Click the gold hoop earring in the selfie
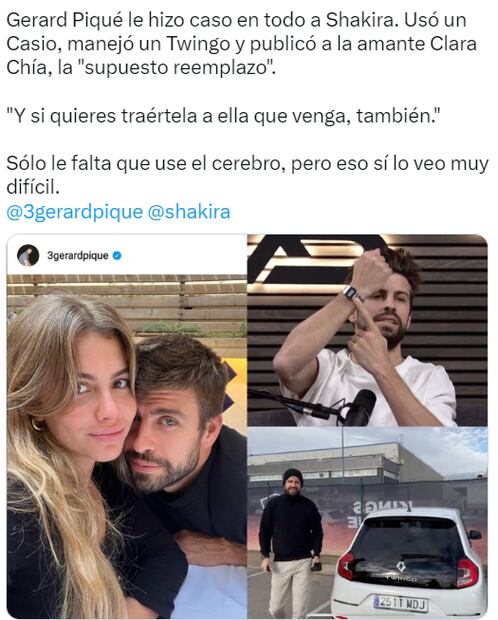 38,426
